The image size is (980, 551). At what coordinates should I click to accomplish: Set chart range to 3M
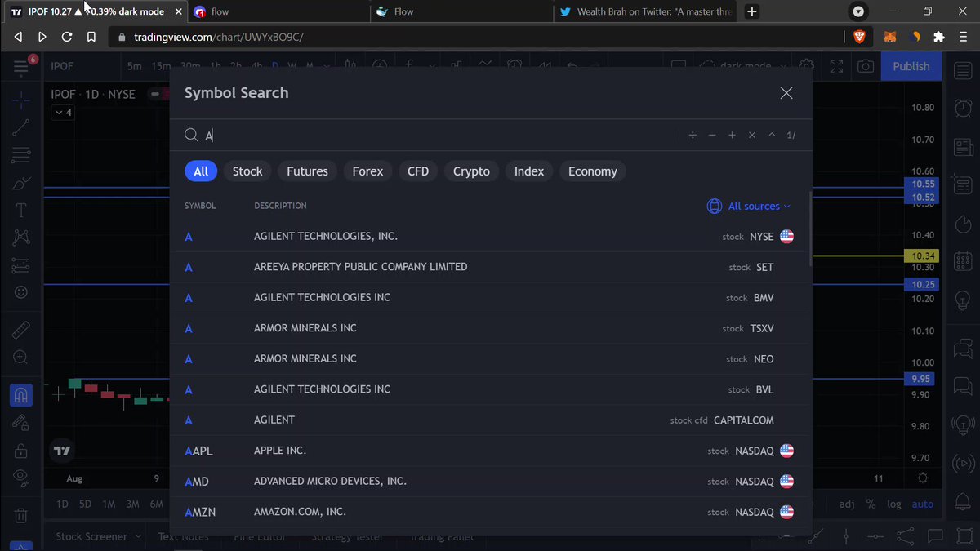coord(133,504)
